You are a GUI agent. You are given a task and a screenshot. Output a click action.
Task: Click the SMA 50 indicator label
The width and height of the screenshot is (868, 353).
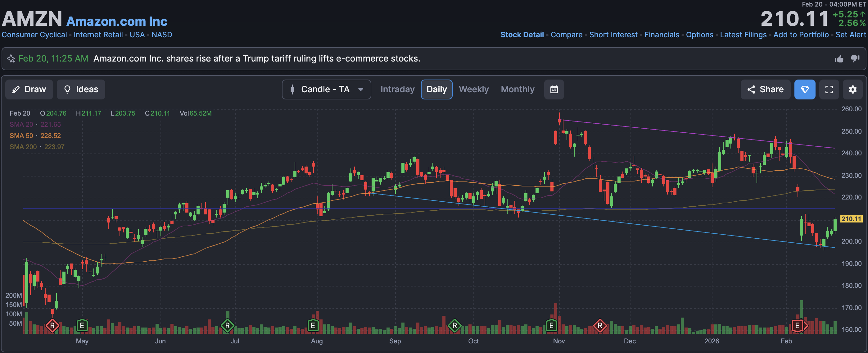[x=21, y=135]
